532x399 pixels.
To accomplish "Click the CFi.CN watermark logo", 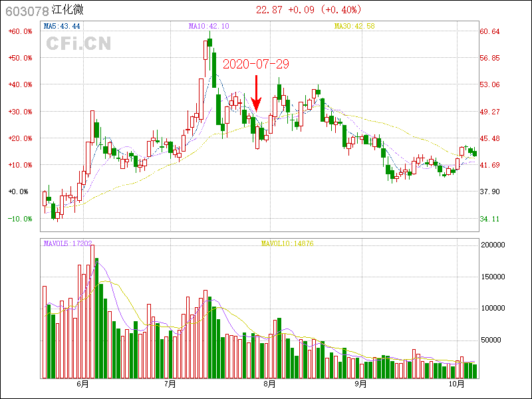I will [78, 44].
